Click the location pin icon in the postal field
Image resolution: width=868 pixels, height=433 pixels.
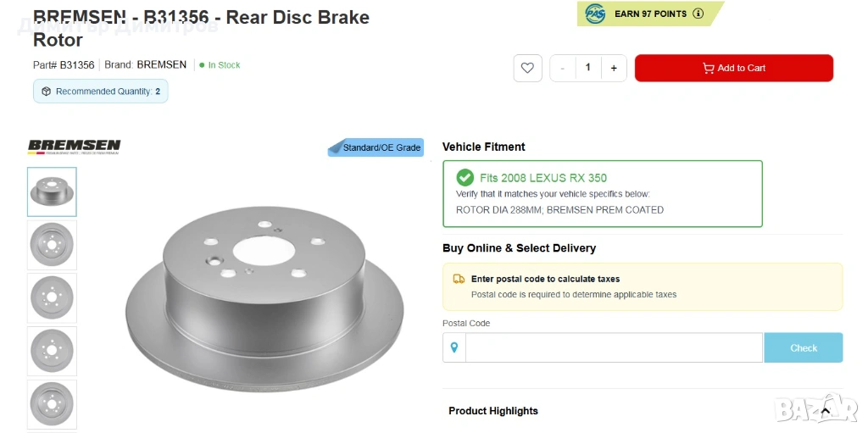(454, 347)
